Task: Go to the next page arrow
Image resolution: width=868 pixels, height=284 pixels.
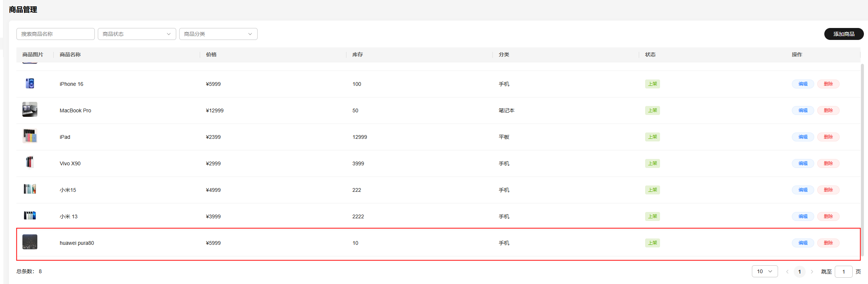Action: (x=812, y=272)
